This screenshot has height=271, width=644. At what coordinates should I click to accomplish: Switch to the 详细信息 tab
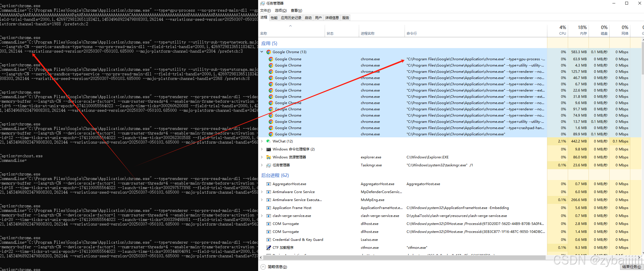[x=332, y=18]
